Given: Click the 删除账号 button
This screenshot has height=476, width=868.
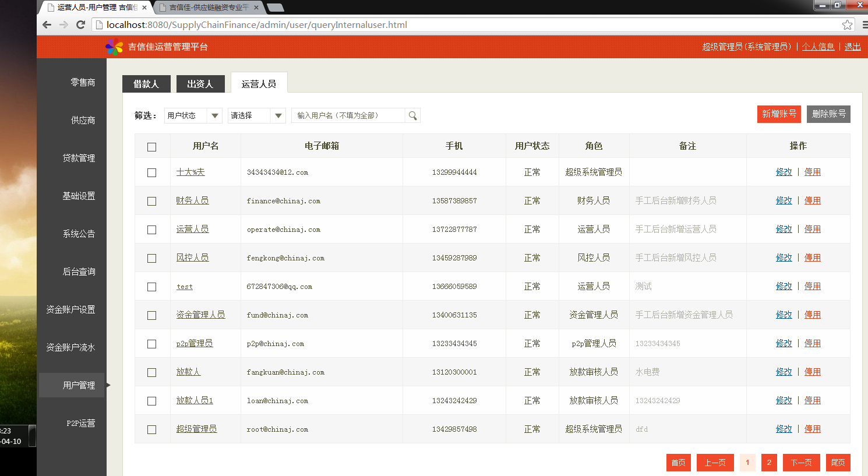Looking at the screenshot, I should coord(828,114).
